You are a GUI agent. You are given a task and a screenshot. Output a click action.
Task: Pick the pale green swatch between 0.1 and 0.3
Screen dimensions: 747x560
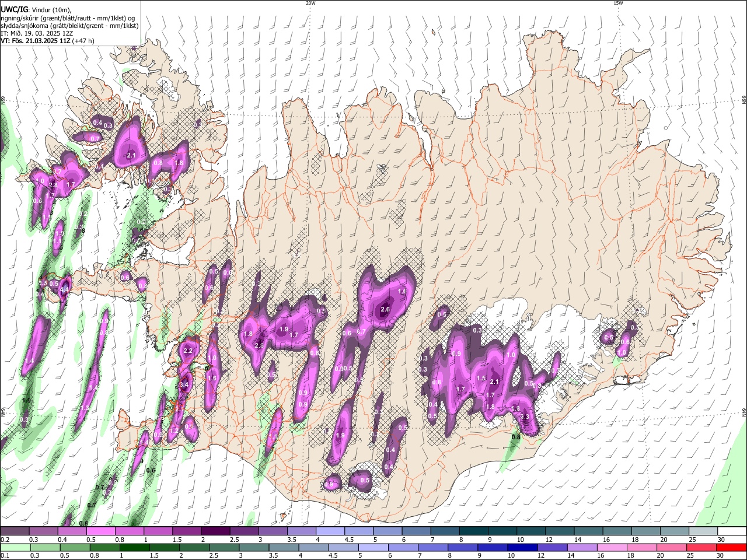click(x=15, y=548)
